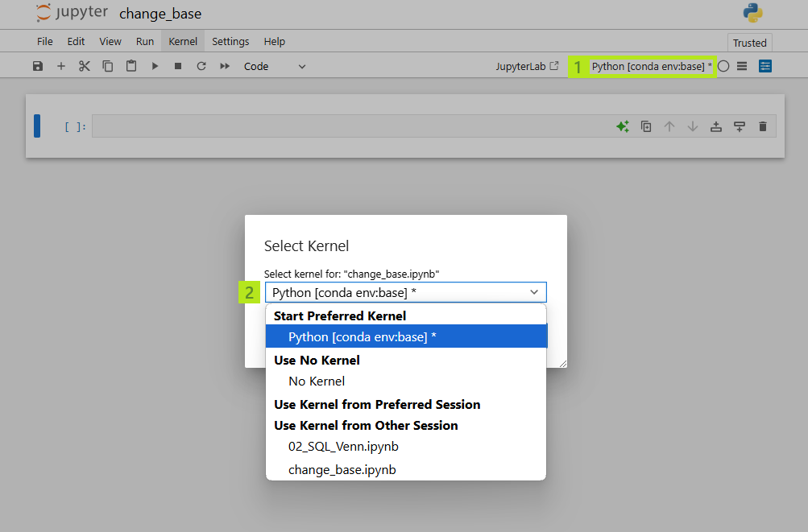This screenshot has width=808, height=532.
Task: Click the Python [conda env:base] kernel name button
Action: pyautogui.click(x=652, y=67)
